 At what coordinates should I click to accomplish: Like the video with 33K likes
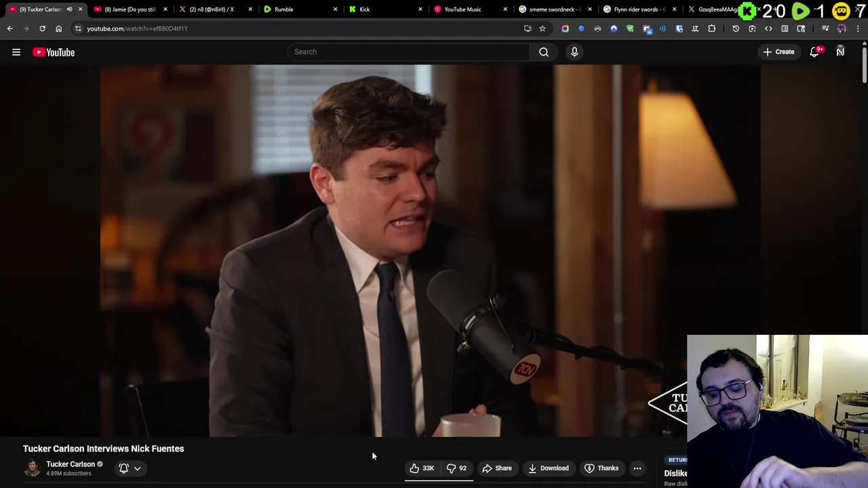click(422, 468)
